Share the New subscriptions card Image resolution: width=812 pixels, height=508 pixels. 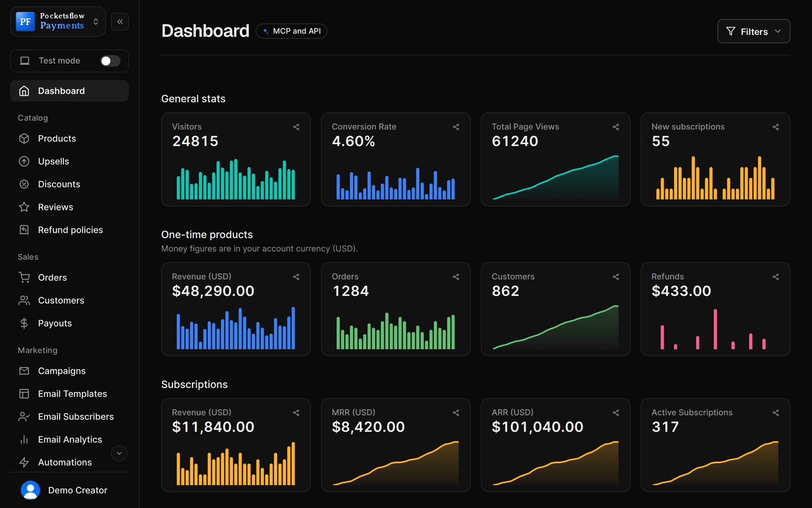click(776, 127)
